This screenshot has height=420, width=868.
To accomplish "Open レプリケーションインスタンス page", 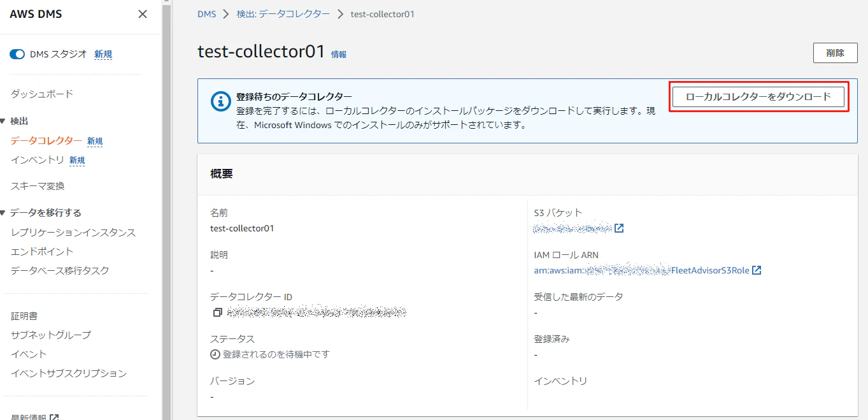I will pyautogui.click(x=73, y=233).
